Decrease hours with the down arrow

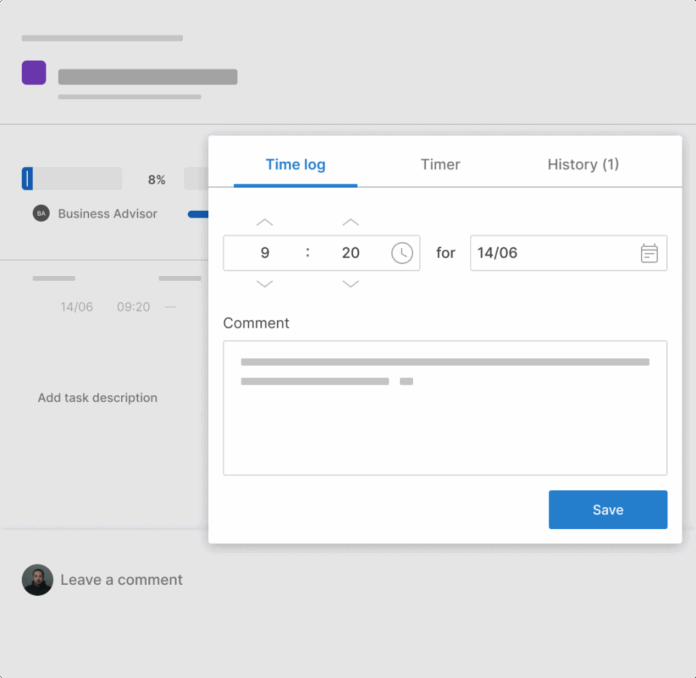[x=265, y=285]
